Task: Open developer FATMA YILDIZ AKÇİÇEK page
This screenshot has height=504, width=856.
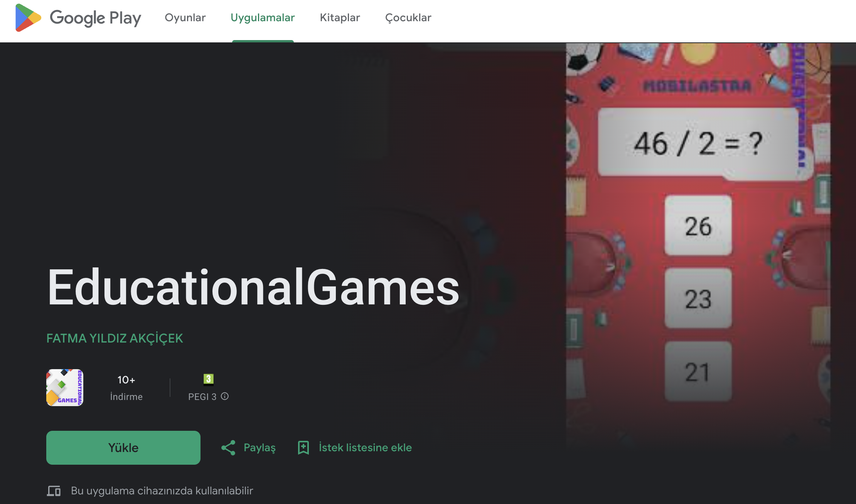Action: click(x=115, y=338)
